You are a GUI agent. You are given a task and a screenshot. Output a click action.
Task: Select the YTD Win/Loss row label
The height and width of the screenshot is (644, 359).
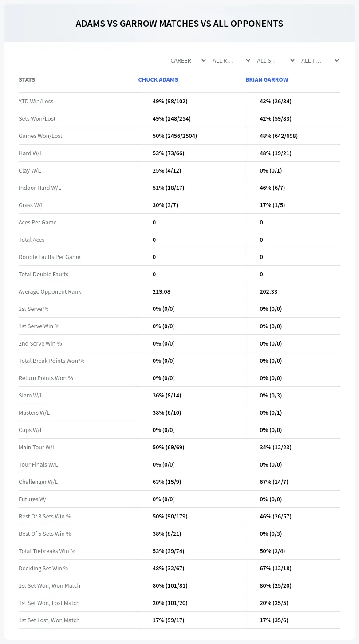(x=36, y=102)
